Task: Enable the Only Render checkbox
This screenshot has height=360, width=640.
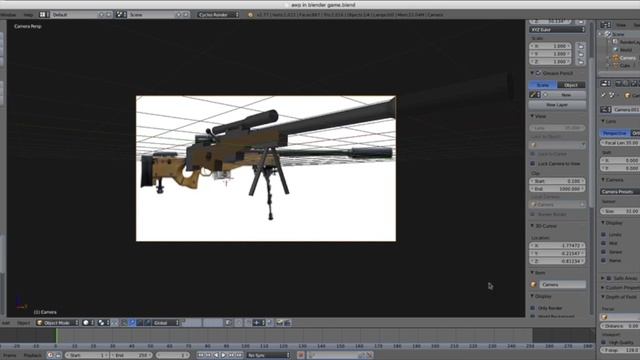Action: click(x=533, y=308)
